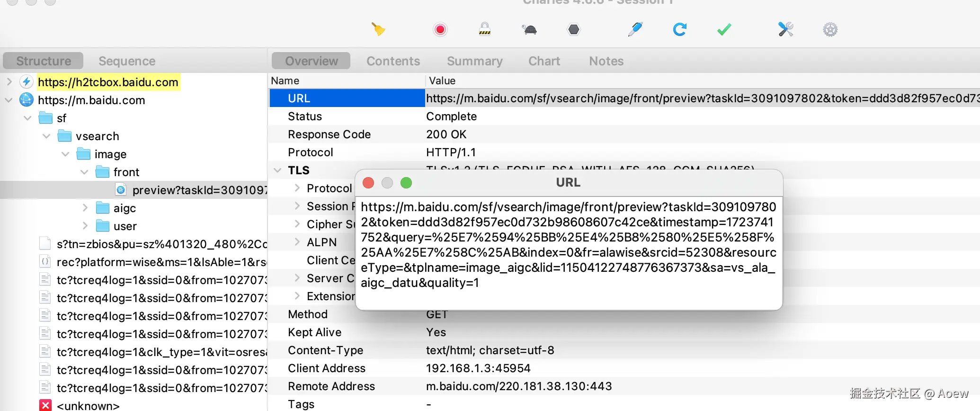
Task: Click the URL text inside the popup
Action: (x=568, y=245)
